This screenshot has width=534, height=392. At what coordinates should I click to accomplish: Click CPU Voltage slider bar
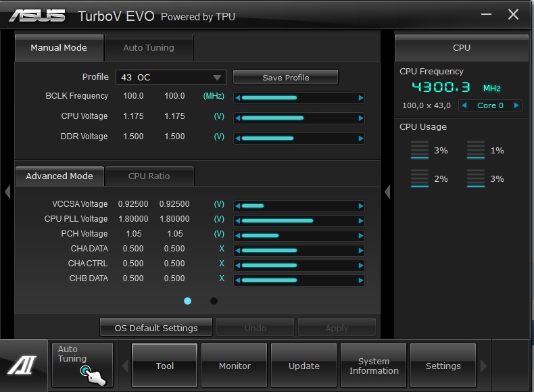[x=299, y=118]
